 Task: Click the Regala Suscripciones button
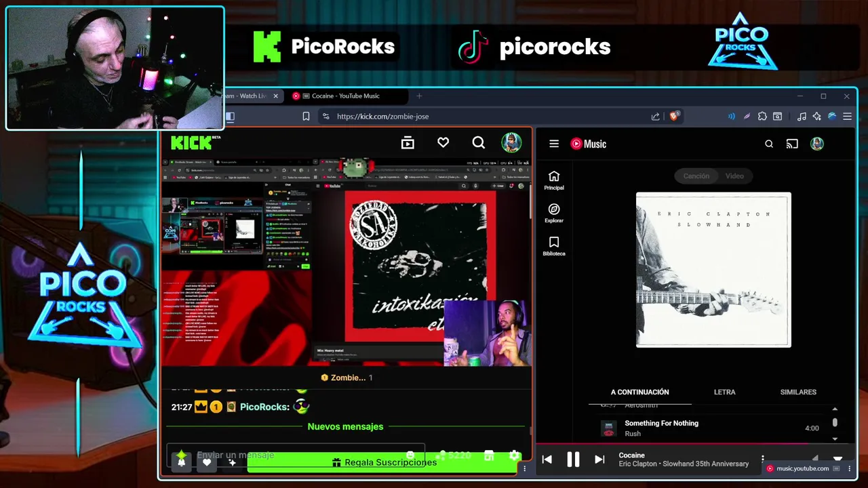pos(384,462)
